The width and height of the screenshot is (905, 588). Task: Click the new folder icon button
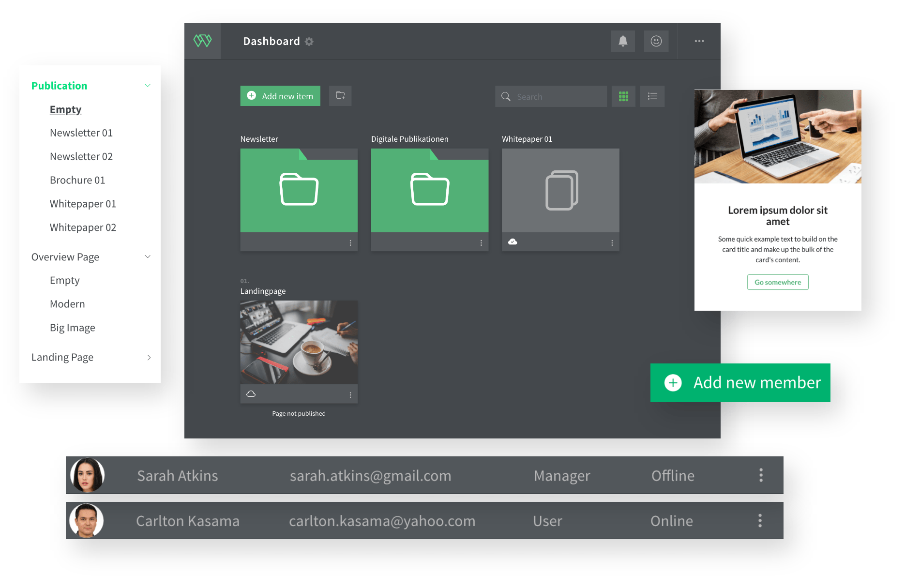tap(340, 96)
